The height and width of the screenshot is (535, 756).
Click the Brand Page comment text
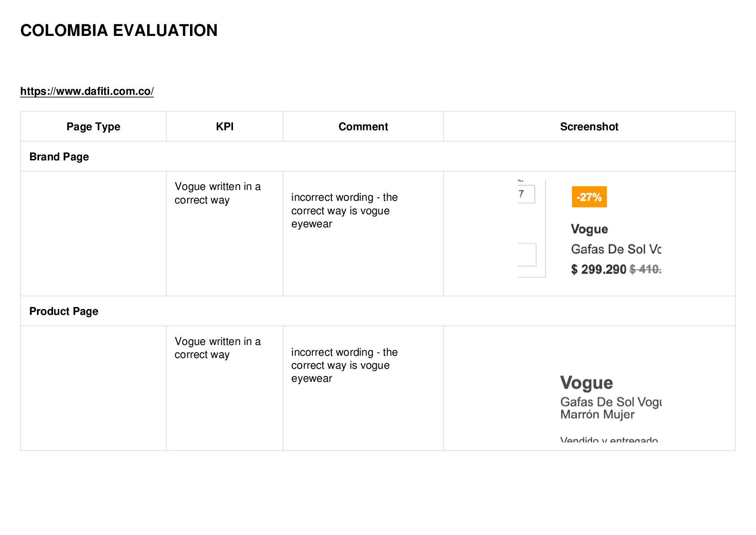[344, 210]
